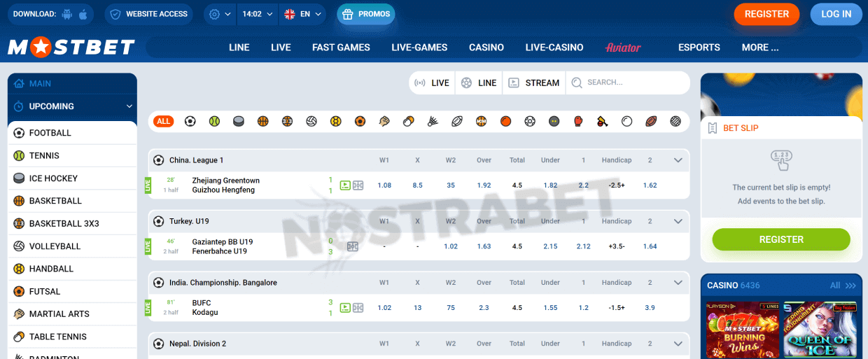Screen dimensions: 868x359
Task: Switch to STREAM events filter
Action: pos(534,83)
